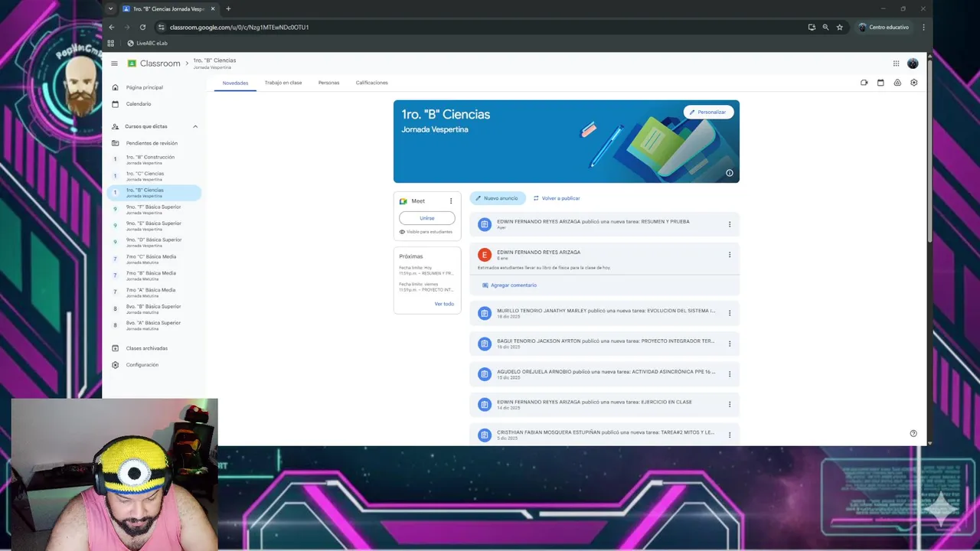This screenshot has height=551, width=980.
Task: Click the help question mark icon
Action: (x=913, y=433)
